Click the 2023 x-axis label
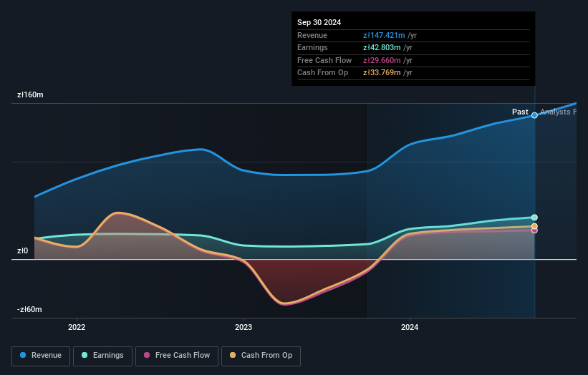This screenshot has height=375, width=588. tap(244, 327)
